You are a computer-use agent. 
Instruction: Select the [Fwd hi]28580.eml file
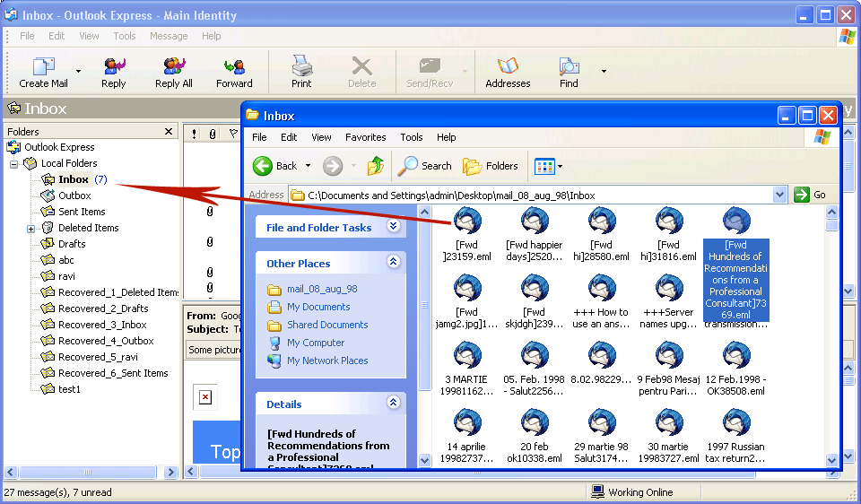[x=601, y=233]
